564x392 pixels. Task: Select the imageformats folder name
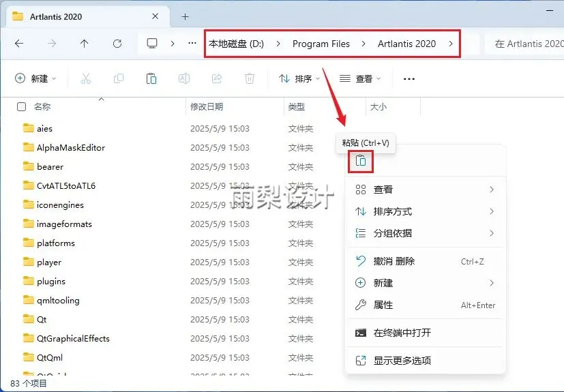point(64,224)
